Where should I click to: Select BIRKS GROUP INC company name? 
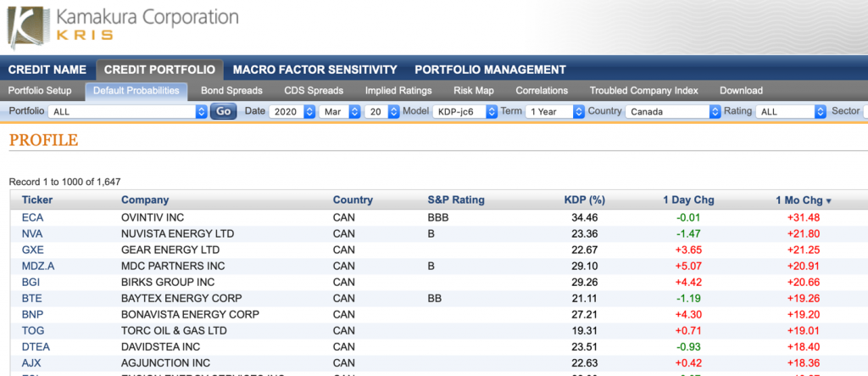167,283
